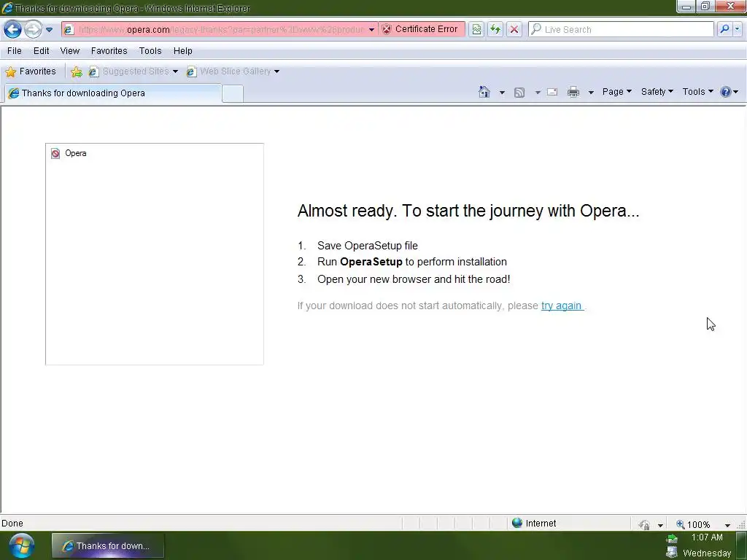Open the search provider dropdown
Image resolution: width=747 pixels, height=560 pixels.
coord(737,29)
